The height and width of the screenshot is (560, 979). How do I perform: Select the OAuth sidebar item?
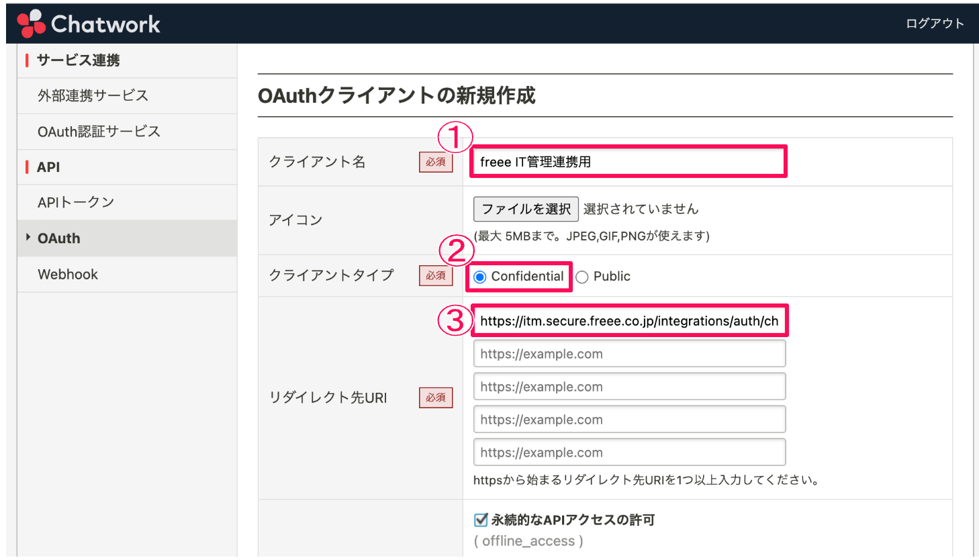(127, 238)
